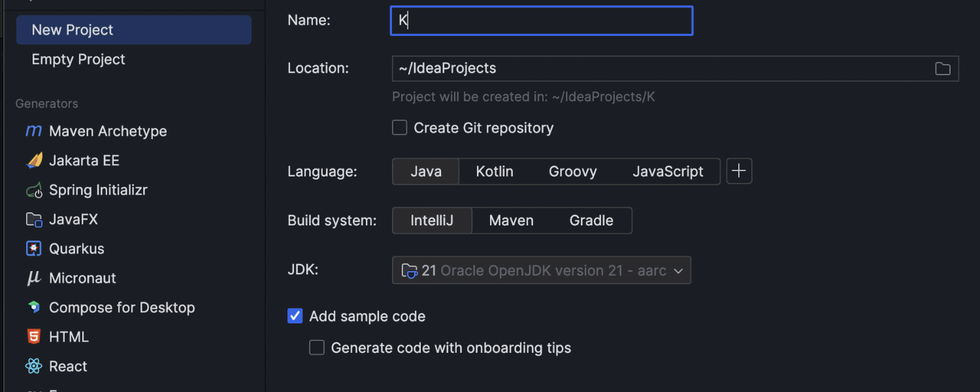Screen dimensions: 980x392
Task: Select Kotlin as the project language
Action: point(495,171)
